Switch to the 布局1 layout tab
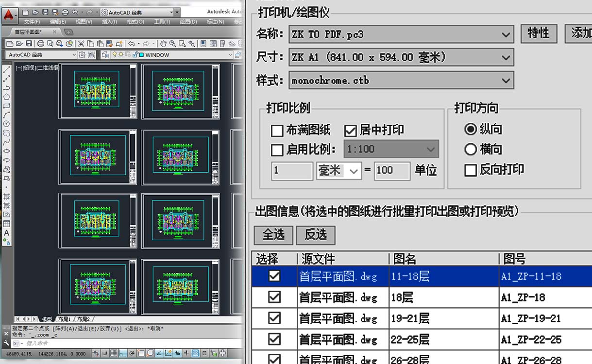 (64, 319)
